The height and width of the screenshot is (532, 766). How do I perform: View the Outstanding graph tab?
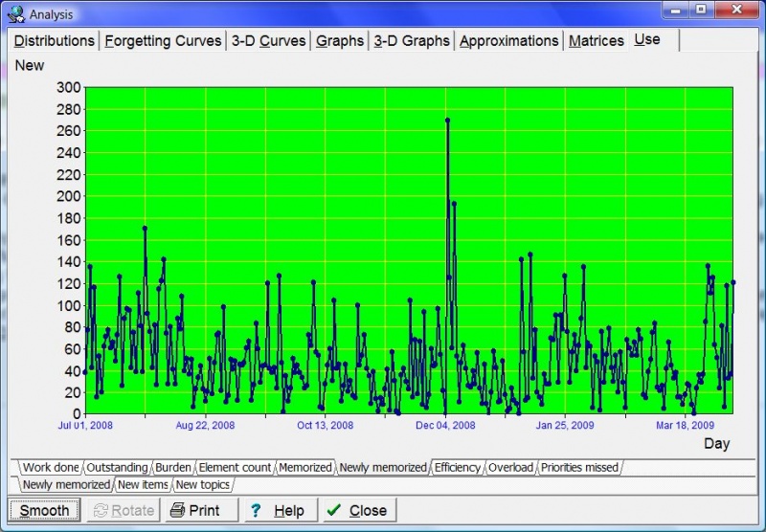[117, 468]
